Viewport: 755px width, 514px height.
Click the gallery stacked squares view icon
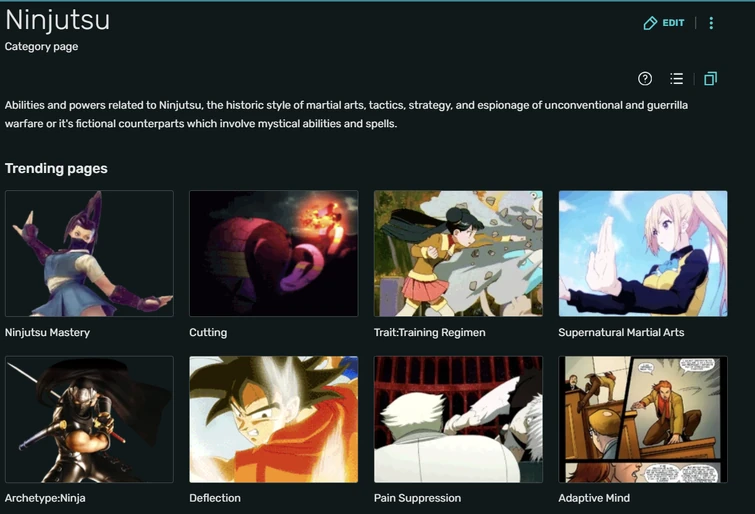pyautogui.click(x=710, y=79)
